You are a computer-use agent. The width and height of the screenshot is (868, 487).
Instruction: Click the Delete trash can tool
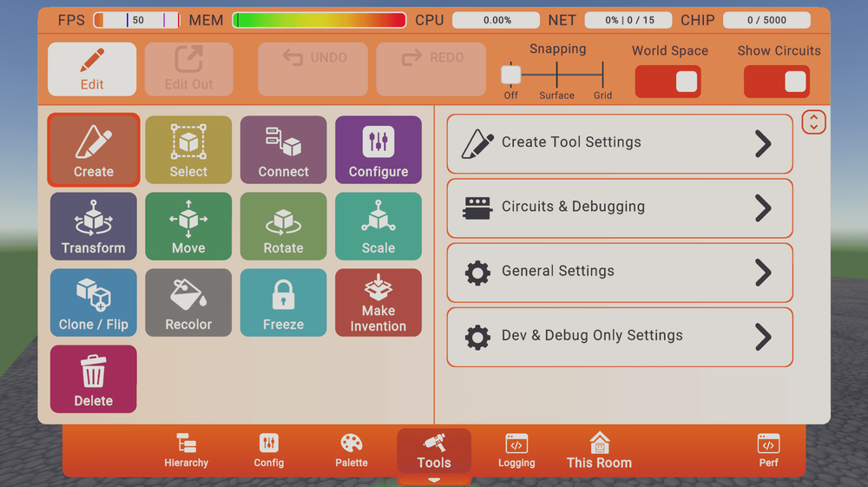pos(94,379)
